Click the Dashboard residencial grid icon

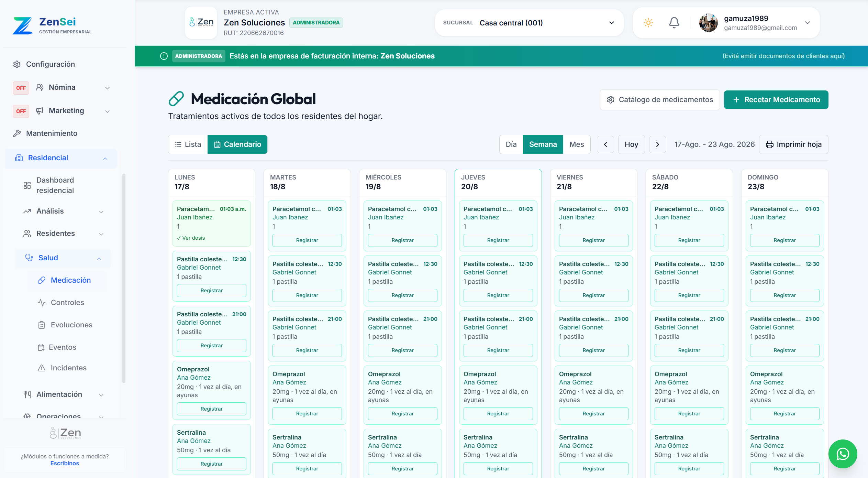click(27, 185)
